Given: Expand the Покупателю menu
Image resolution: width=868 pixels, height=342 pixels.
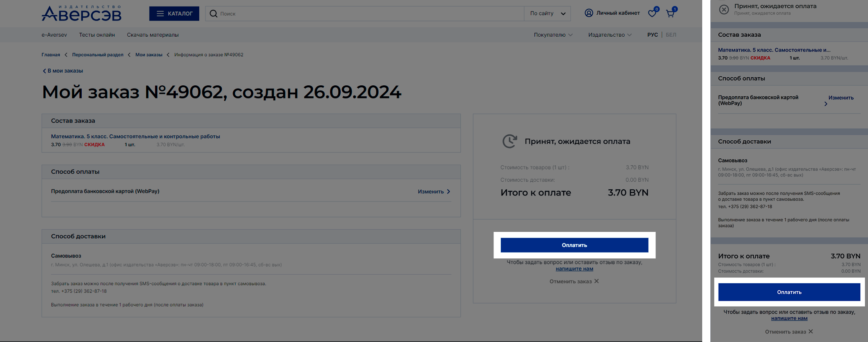Looking at the screenshot, I should 553,35.
